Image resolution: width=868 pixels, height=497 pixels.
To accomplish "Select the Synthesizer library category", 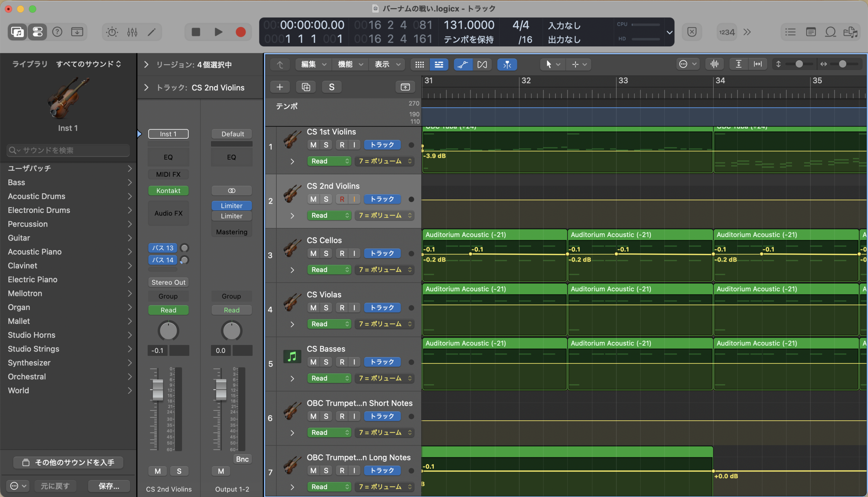I will (x=68, y=363).
